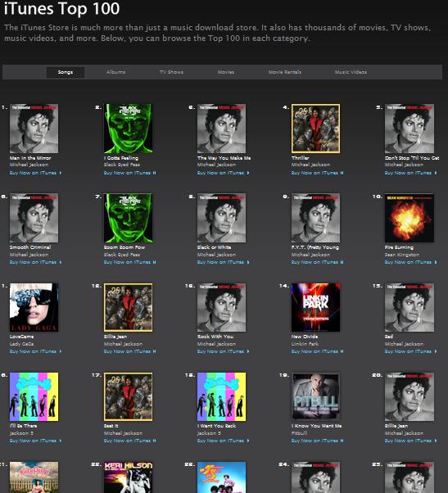Viewport: 448px width, 493px height.
Task: Click the Sean Kingston artist name
Action: pos(402,255)
